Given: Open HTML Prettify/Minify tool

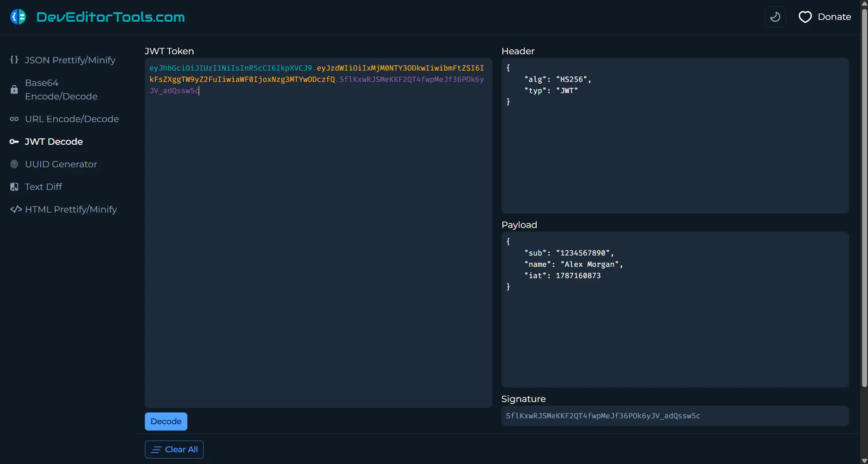Looking at the screenshot, I should click(x=71, y=209).
